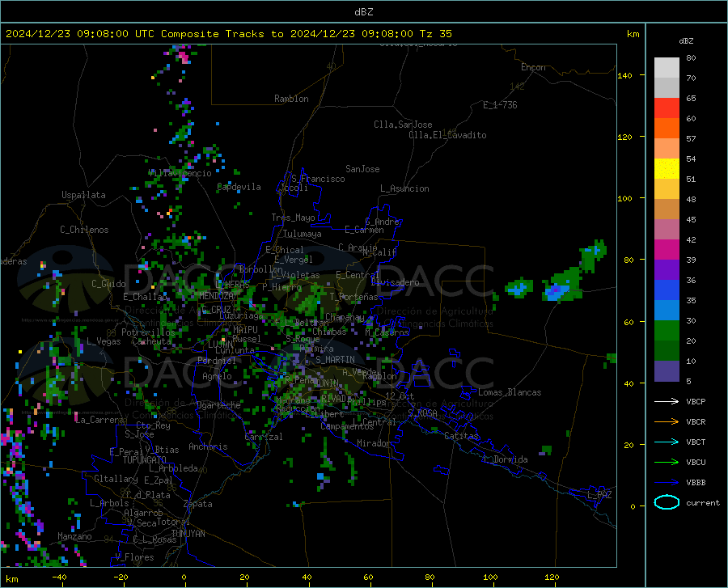Screen dimensions: 728x588
Task: Click the Ramblon label near top
Action: click(x=291, y=99)
